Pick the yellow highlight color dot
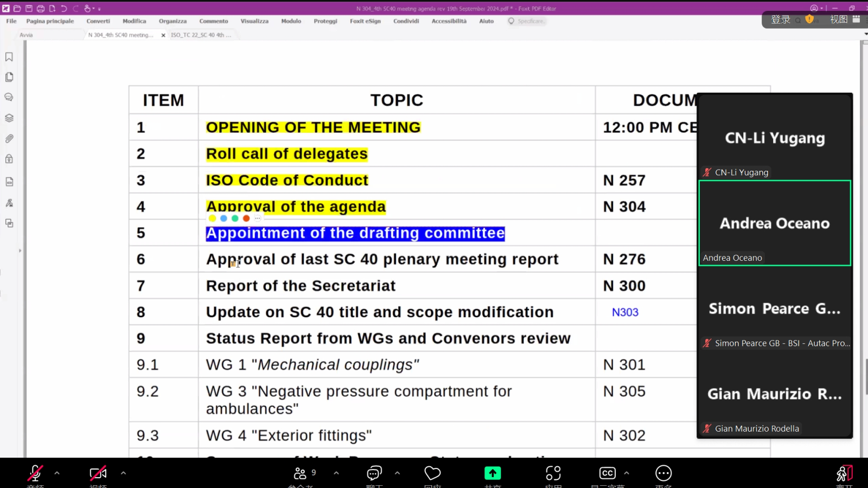The width and height of the screenshot is (868, 488). 212,219
